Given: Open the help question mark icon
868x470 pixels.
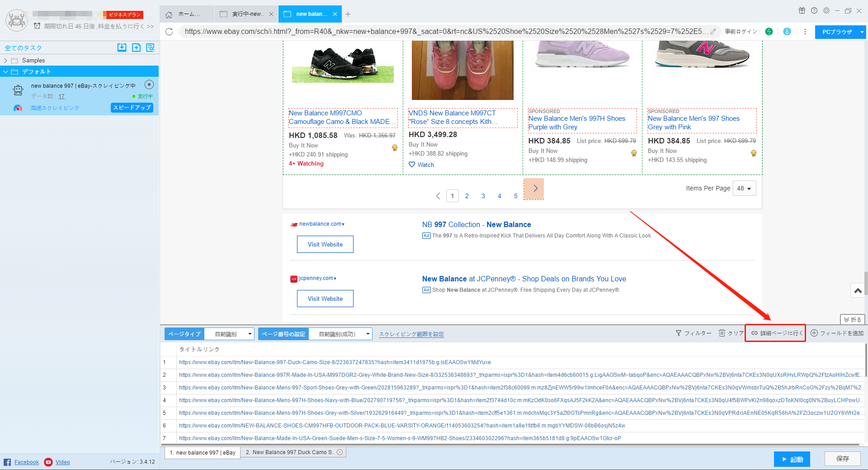Looking at the screenshot, I should tap(814, 10).
